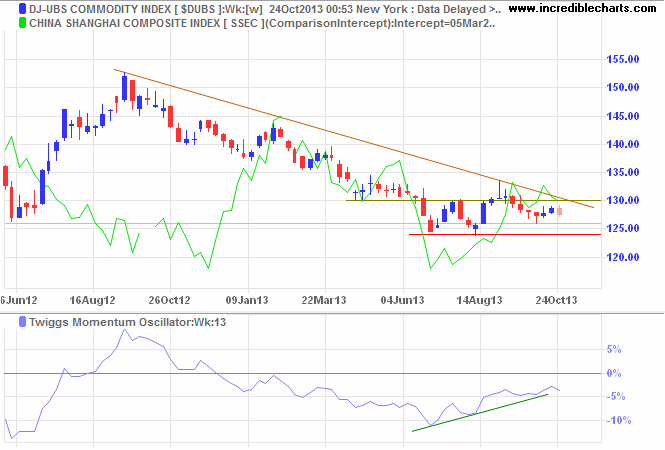Select the green rising trendline on the oscillator
Screen dimensions: 665x450
point(480,413)
